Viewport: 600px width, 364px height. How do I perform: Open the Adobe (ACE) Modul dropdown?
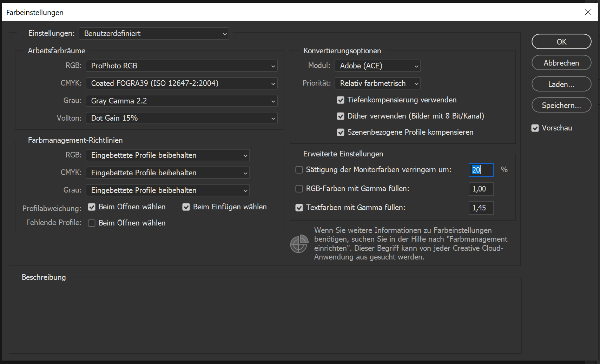pyautogui.click(x=378, y=66)
